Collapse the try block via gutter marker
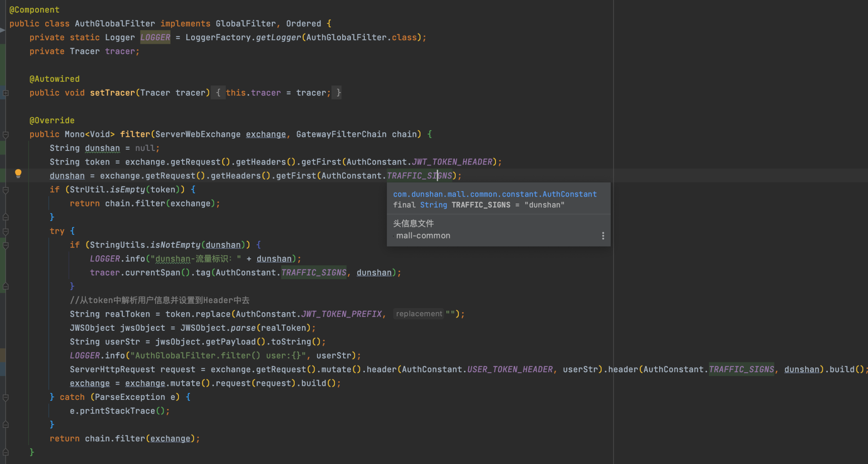This screenshot has height=464, width=868. (6, 232)
